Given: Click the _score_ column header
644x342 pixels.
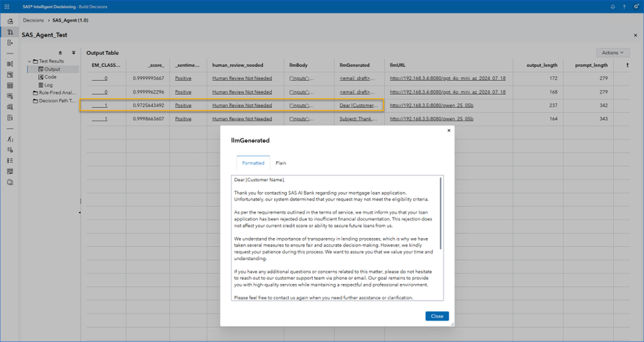Looking at the screenshot, I should (x=156, y=65).
